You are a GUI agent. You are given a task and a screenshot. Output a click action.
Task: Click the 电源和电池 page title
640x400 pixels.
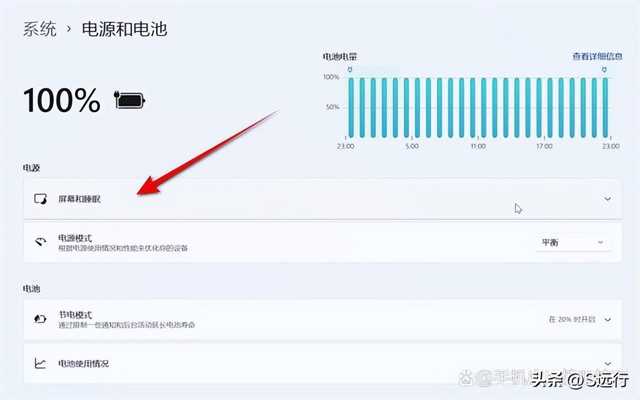point(124,29)
